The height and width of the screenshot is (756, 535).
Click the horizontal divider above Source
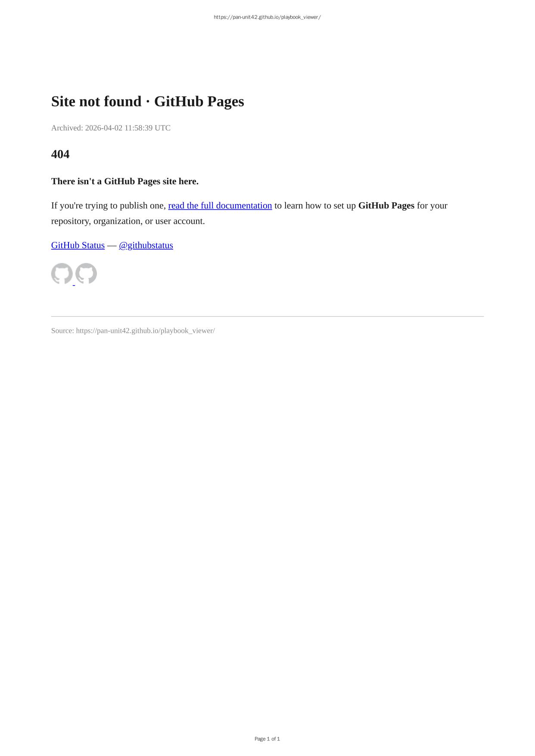click(x=267, y=316)
